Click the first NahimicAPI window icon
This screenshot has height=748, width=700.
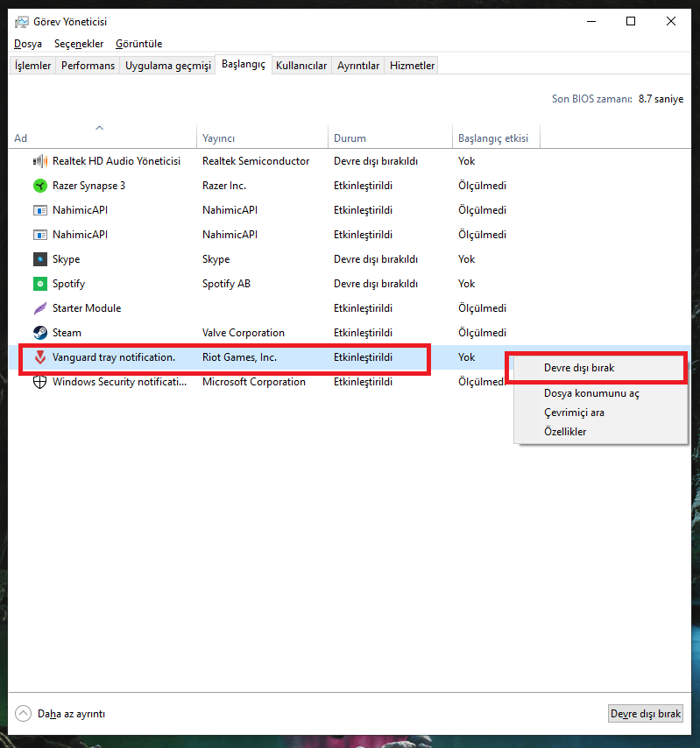(x=40, y=210)
